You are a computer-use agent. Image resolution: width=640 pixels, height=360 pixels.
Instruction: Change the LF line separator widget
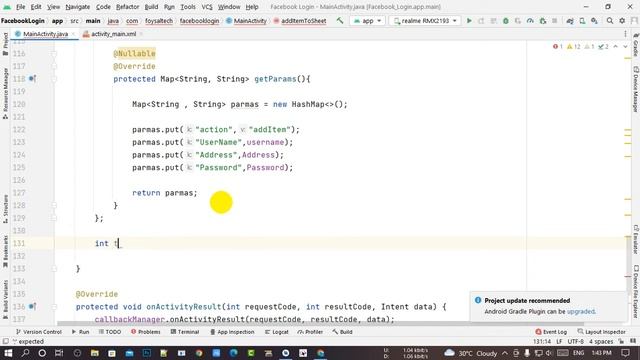pos(559,341)
